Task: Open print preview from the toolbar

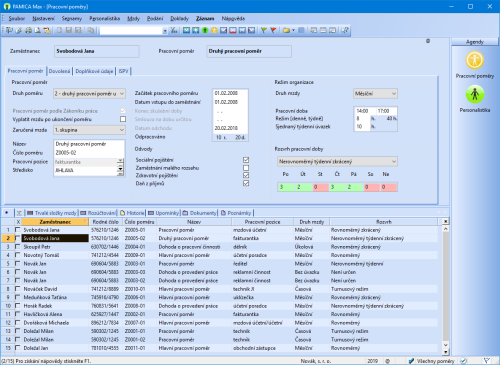Action: pyautogui.click(x=38, y=30)
